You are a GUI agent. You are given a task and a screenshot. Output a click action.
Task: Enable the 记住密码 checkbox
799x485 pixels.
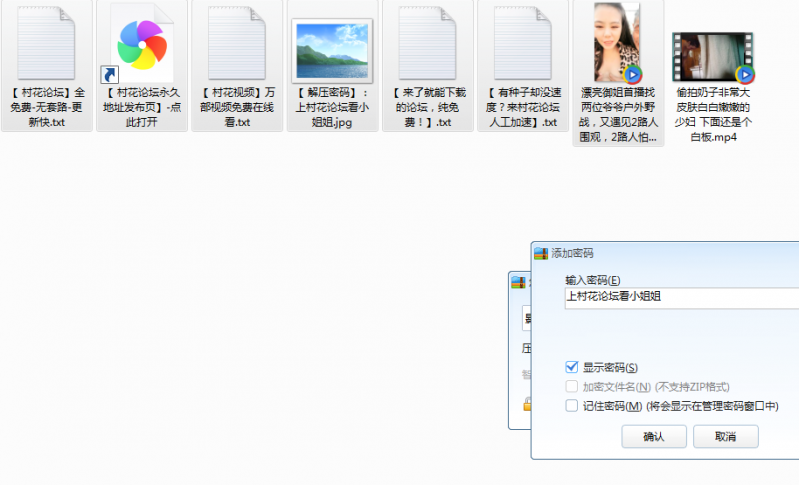pyautogui.click(x=572, y=406)
